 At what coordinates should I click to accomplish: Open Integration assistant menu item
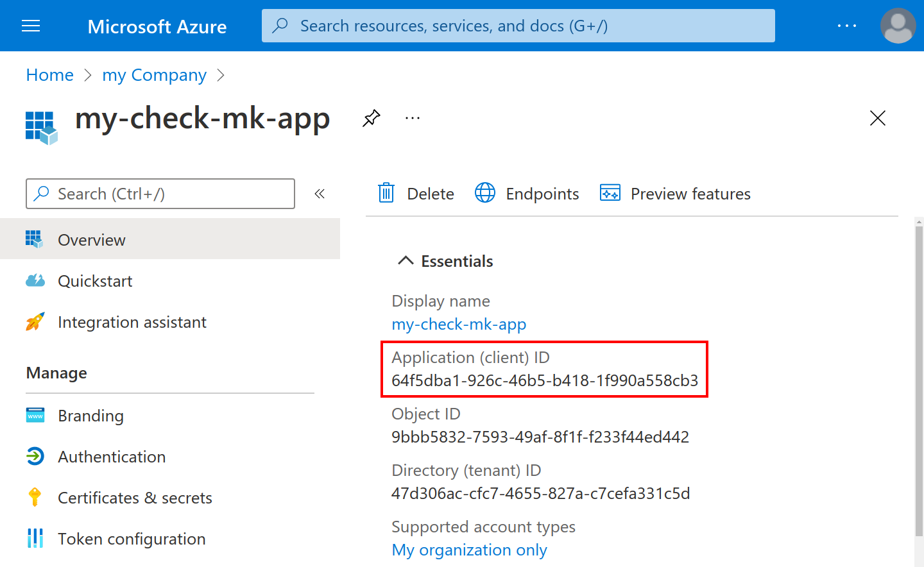coord(170,321)
